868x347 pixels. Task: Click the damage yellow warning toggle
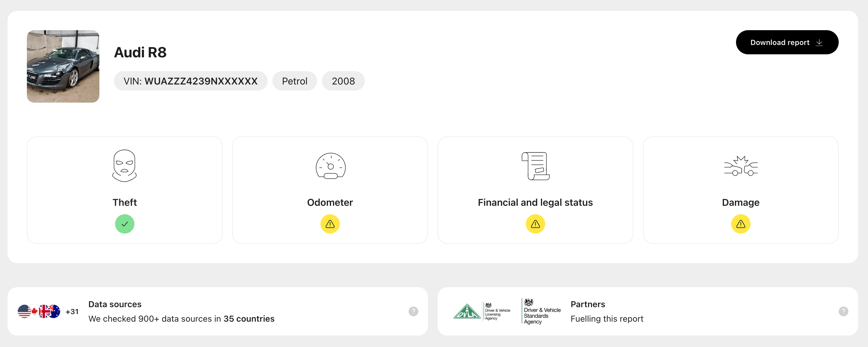(741, 224)
